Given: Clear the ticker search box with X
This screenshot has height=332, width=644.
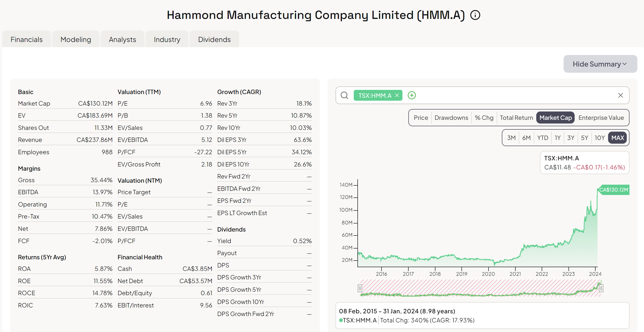Looking at the screenshot, I should (x=620, y=95).
